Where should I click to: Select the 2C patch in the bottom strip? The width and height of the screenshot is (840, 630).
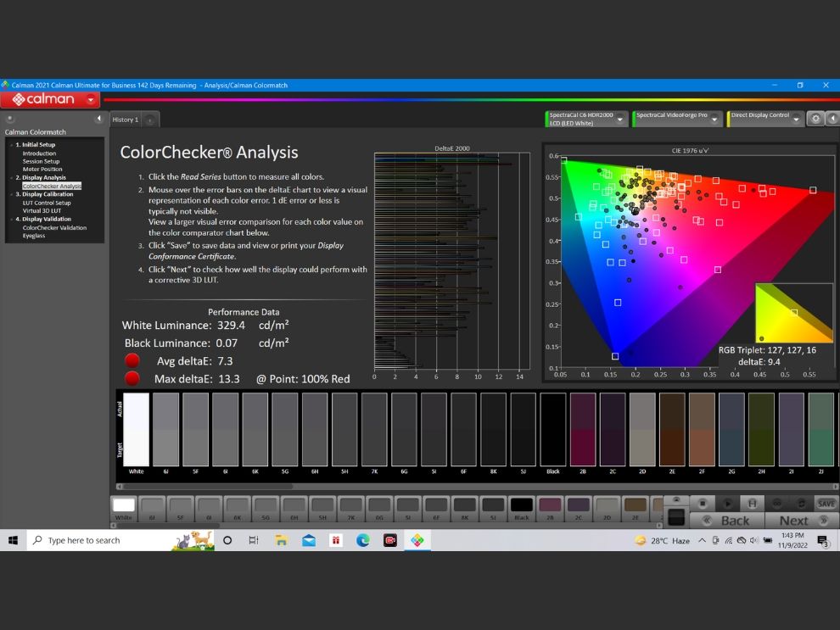point(579,509)
